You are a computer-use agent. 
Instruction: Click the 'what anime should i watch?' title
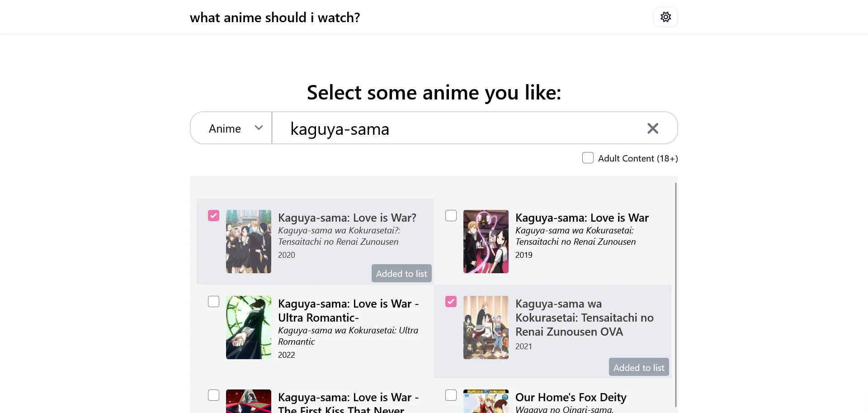tap(275, 17)
